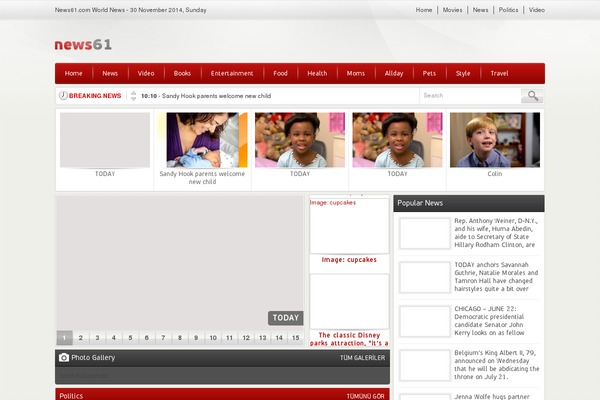Click Sandy Hook parents caption under thumbnail
Screen dimensions: 600x400
202,178
